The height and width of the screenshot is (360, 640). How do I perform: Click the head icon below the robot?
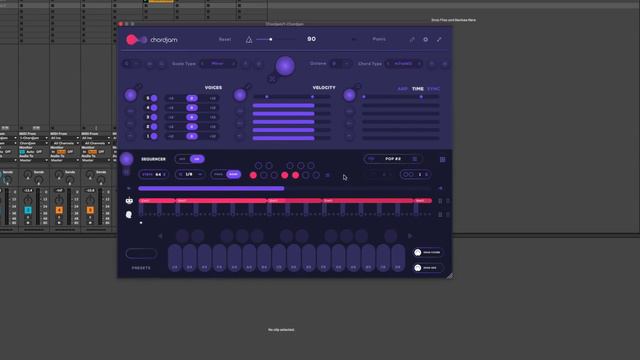tap(129, 214)
